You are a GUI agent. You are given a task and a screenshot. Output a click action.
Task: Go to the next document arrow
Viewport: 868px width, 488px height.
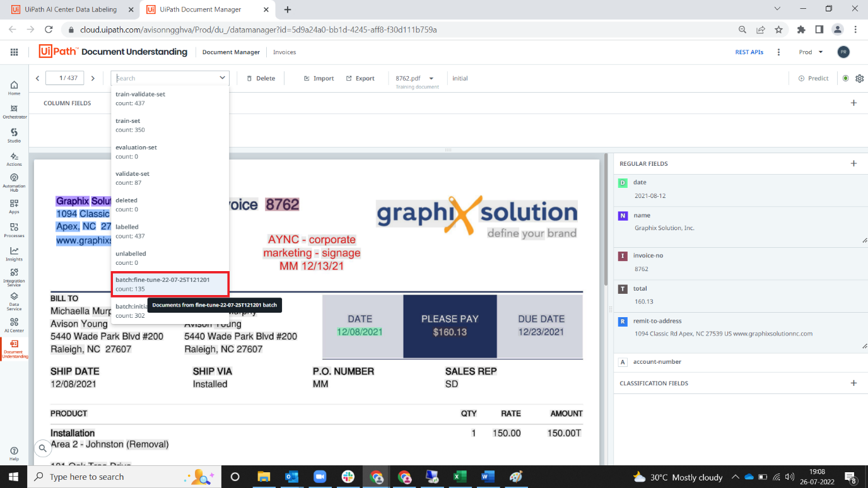pos(93,78)
